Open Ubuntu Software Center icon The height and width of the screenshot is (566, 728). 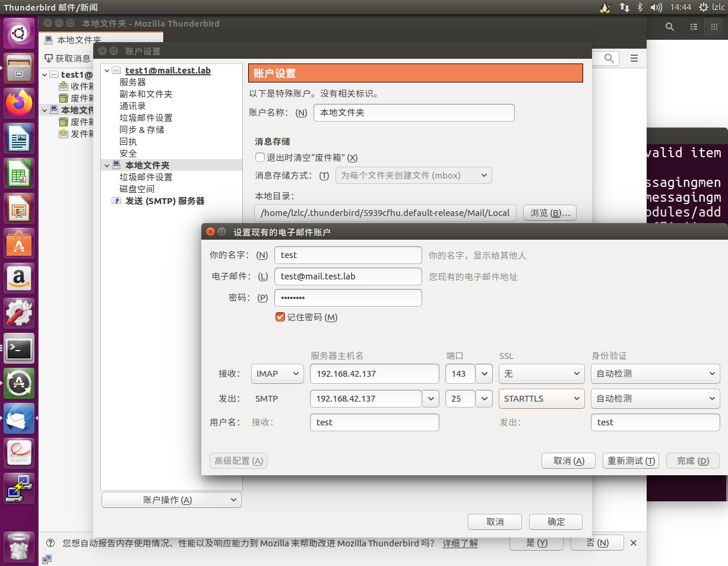pyautogui.click(x=20, y=243)
